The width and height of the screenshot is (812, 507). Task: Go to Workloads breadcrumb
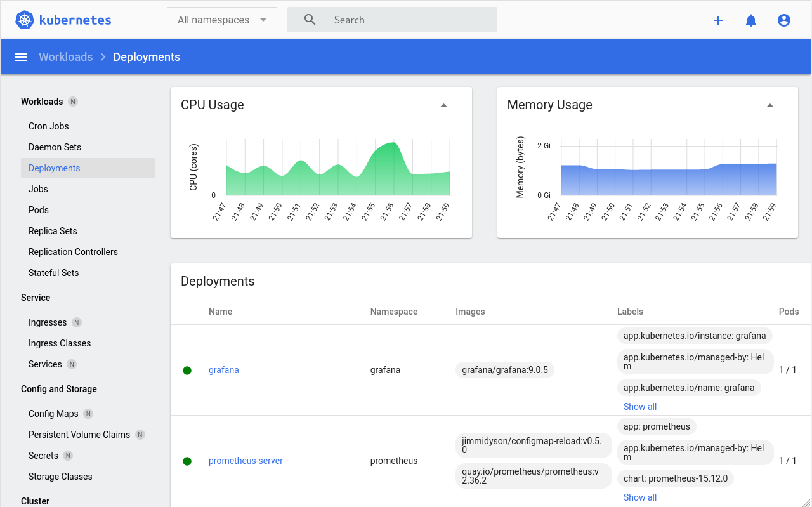[x=66, y=57]
